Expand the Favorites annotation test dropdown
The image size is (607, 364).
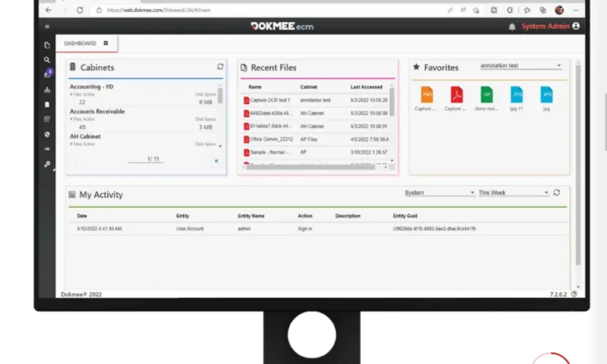[521, 66]
